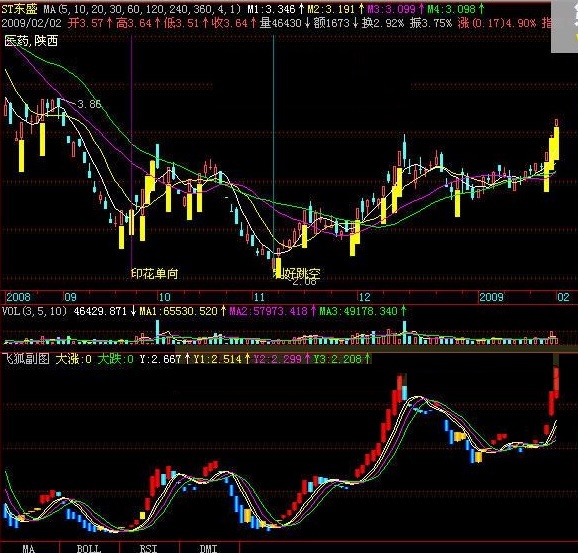The image size is (578, 553).
Task: Click the latest candlestick at February 2009
Action: 556,140
